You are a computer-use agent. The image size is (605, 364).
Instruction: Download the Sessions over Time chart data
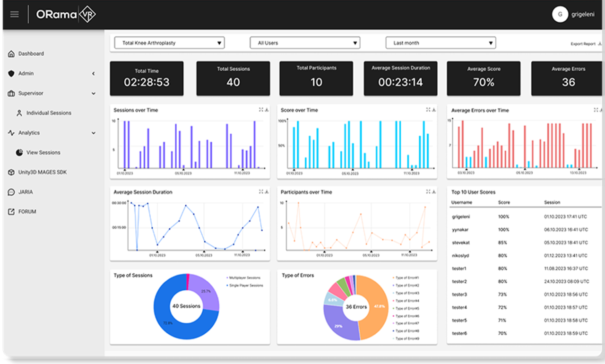pyautogui.click(x=267, y=110)
